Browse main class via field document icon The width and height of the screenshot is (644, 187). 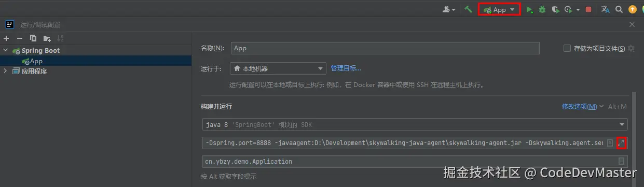(621, 161)
